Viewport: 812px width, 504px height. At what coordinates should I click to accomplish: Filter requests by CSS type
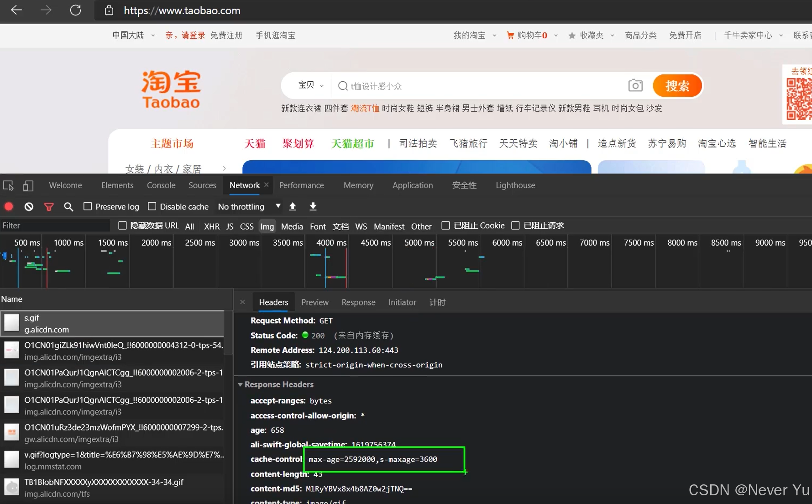tap(246, 226)
